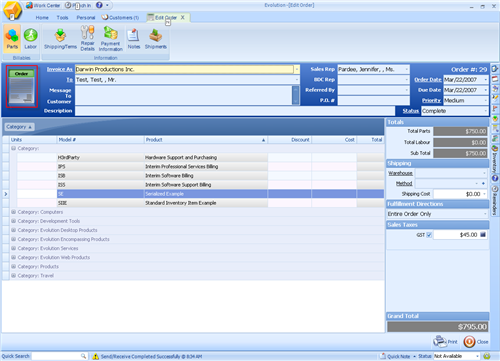
Task: Click the calendar icon in right sidebar
Action: [x=495, y=79]
